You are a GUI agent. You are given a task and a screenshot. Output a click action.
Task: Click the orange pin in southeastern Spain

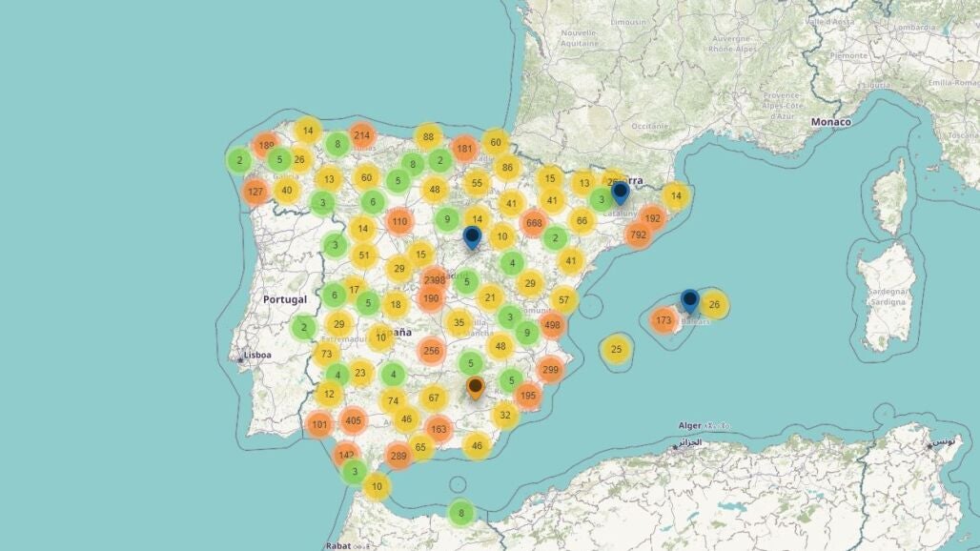(x=475, y=387)
